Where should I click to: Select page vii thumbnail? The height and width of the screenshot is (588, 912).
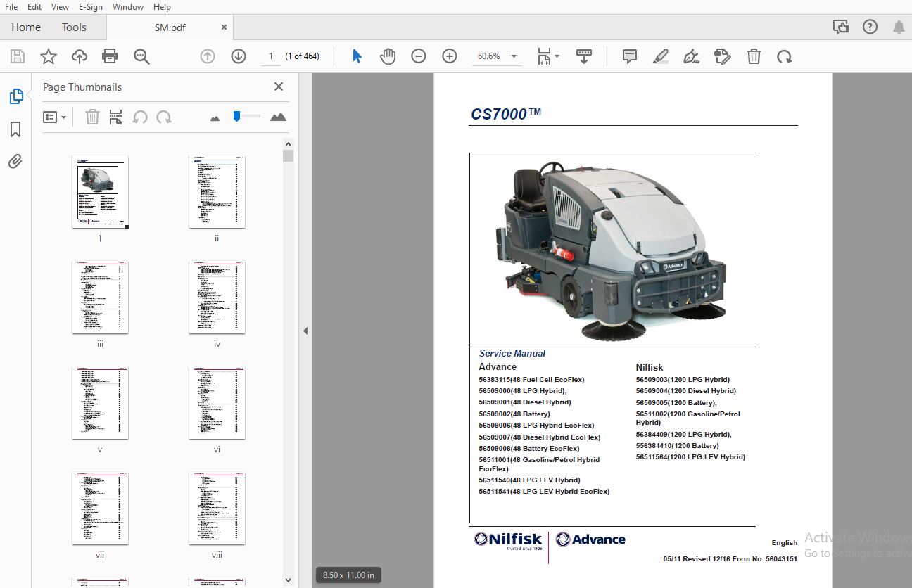point(100,509)
